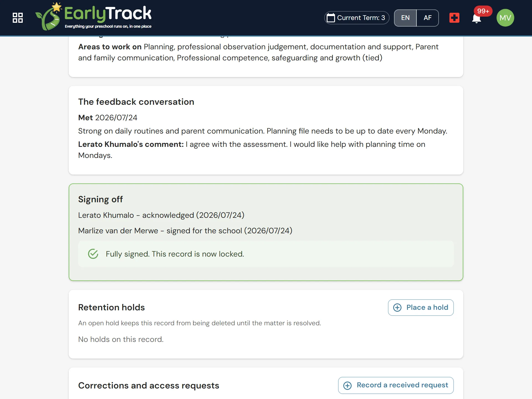Click the plus icon in Place a hold
Screen dimensions: 532x399
tap(397, 308)
